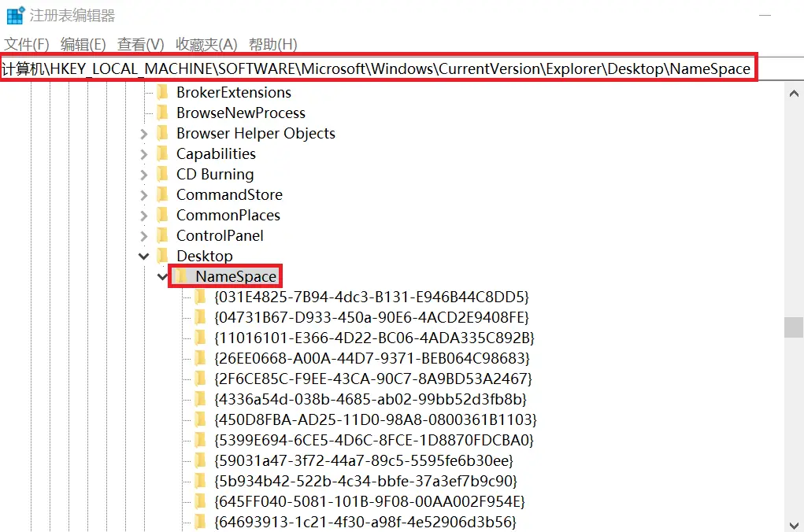This screenshot has width=804, height=532.
Task: Click the scroll down arrow of tree scrollbar
Action: click(793, 523)
